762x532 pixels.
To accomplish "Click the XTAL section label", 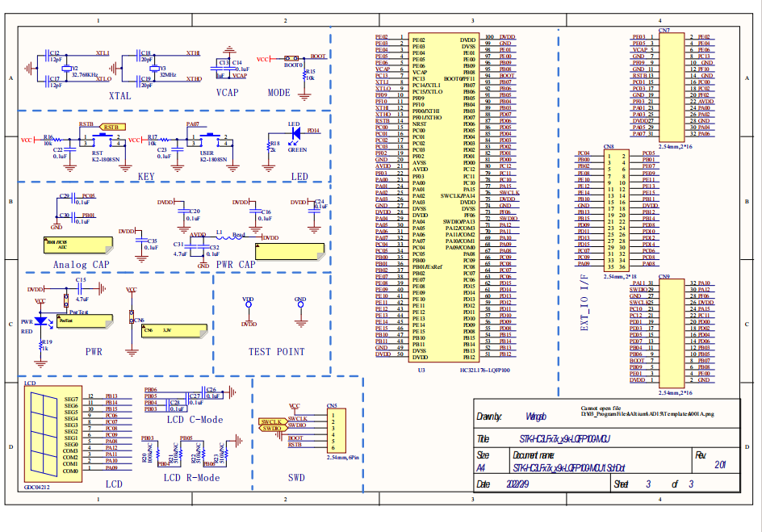I will tap(120, 96).
